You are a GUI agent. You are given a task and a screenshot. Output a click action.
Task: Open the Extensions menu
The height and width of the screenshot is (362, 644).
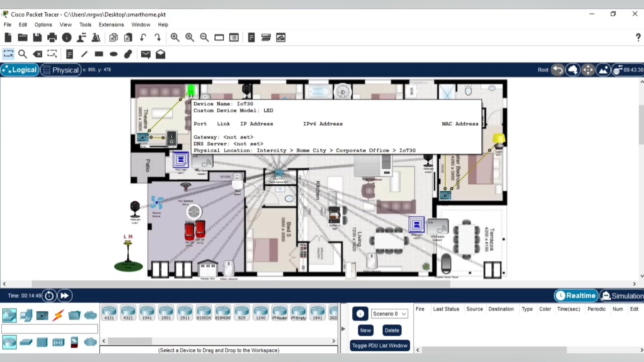click(111, 24)
